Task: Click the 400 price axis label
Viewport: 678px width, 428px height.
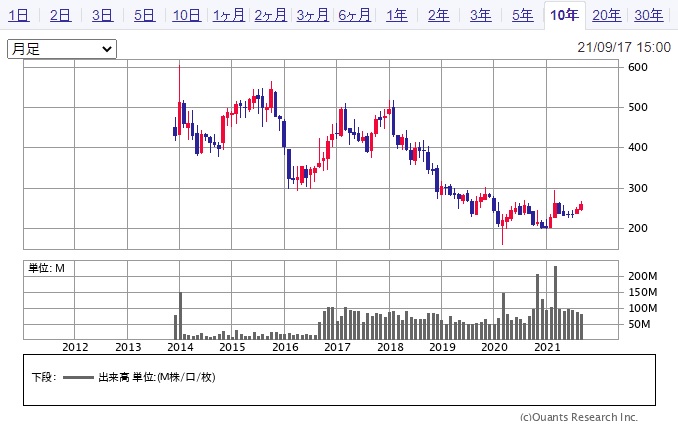Action: click(638, 147)
